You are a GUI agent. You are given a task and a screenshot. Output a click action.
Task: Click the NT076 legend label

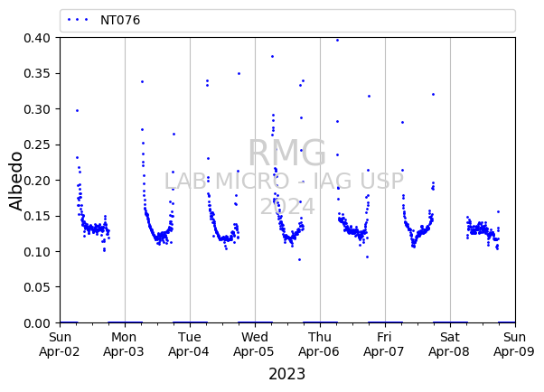click(120, 20)
